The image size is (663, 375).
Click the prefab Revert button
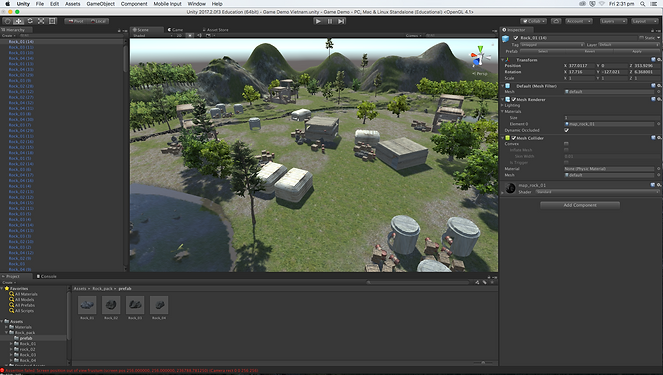tap(589, 51)
